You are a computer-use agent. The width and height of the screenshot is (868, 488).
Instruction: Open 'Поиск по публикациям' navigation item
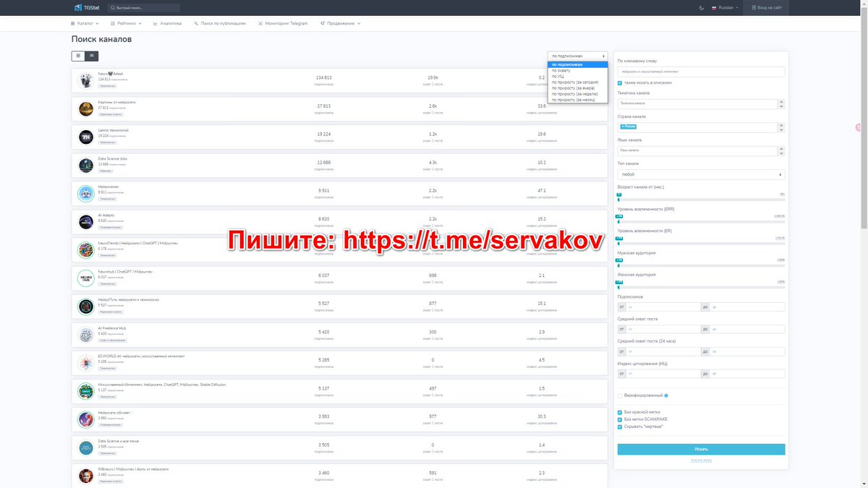click(220, 23)
